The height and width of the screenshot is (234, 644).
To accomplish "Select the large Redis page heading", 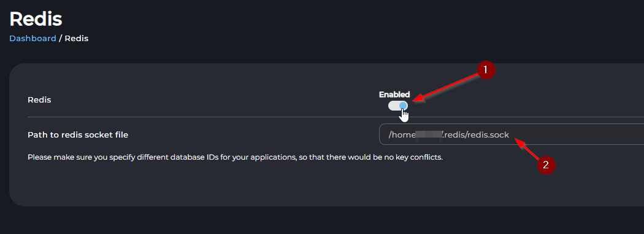I will pos(36,18).
